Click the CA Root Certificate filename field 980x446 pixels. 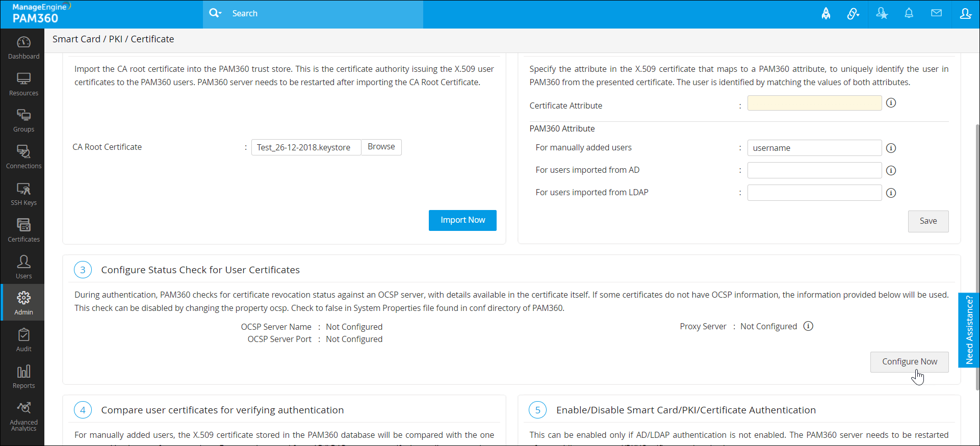click(x=306, y=147)
